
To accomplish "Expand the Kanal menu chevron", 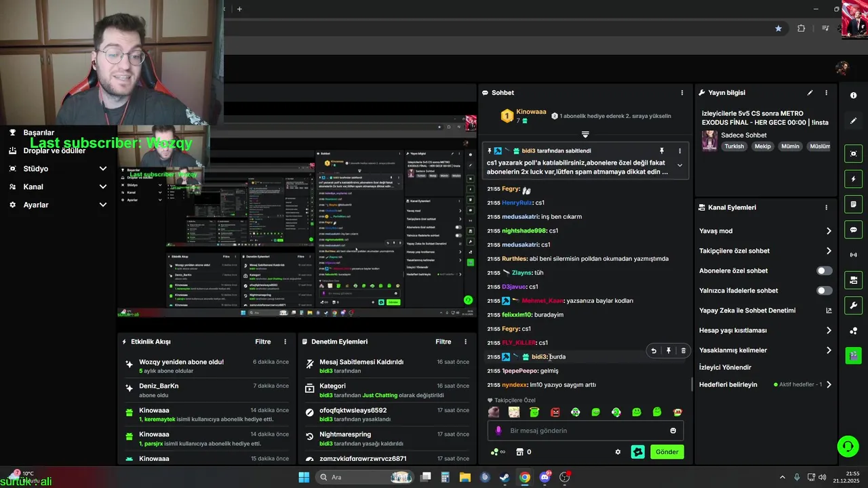I will [x=103, y=187].
